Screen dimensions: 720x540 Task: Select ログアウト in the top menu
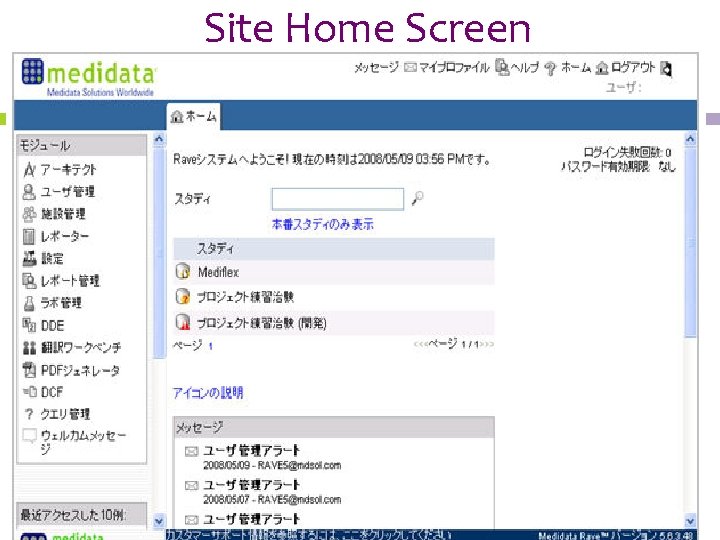[633, 68]
